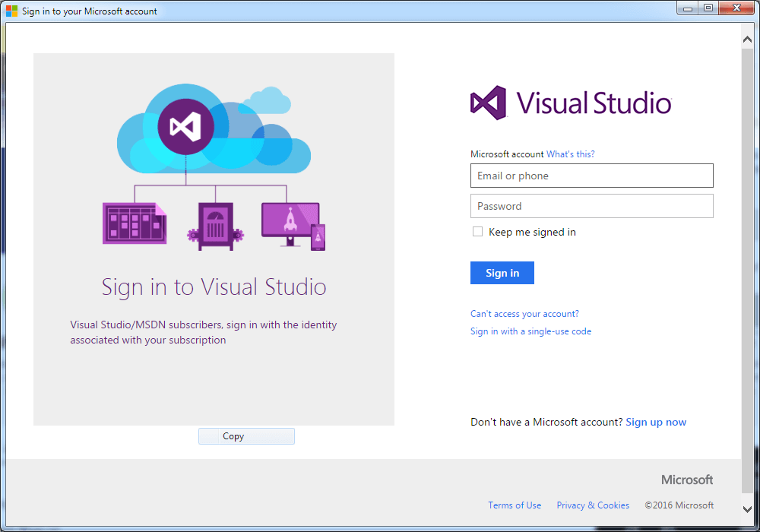Focus the Password field
The image size is (760, 532).
coord(591,206)
